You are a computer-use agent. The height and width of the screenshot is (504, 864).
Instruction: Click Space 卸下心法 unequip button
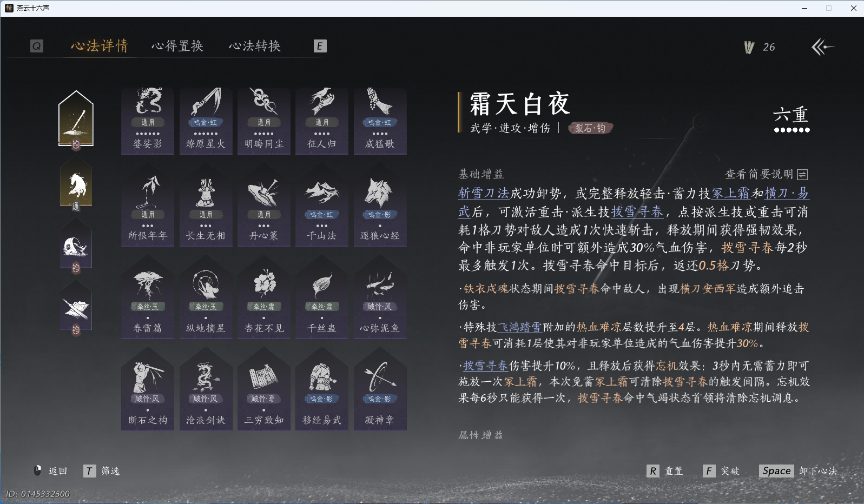coord(799,471)
